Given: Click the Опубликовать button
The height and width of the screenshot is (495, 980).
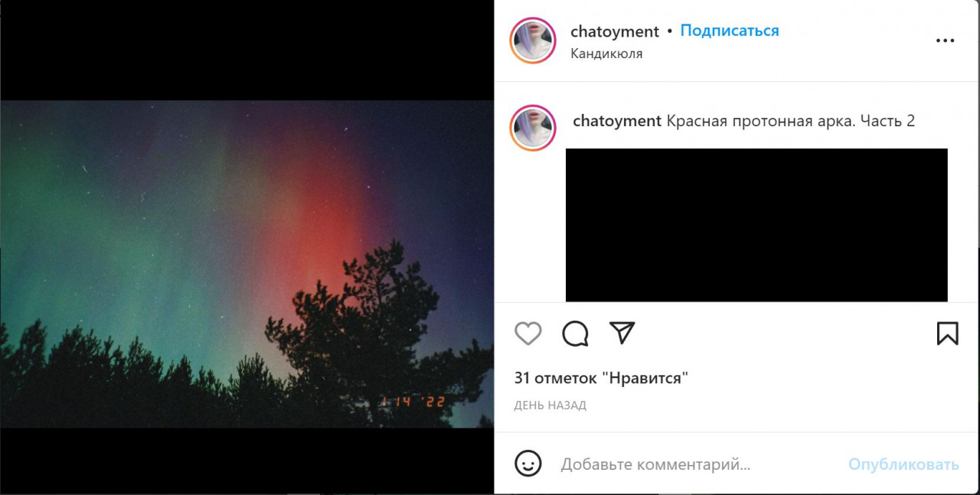Looking at the screenshot, I should click(903, 464).
